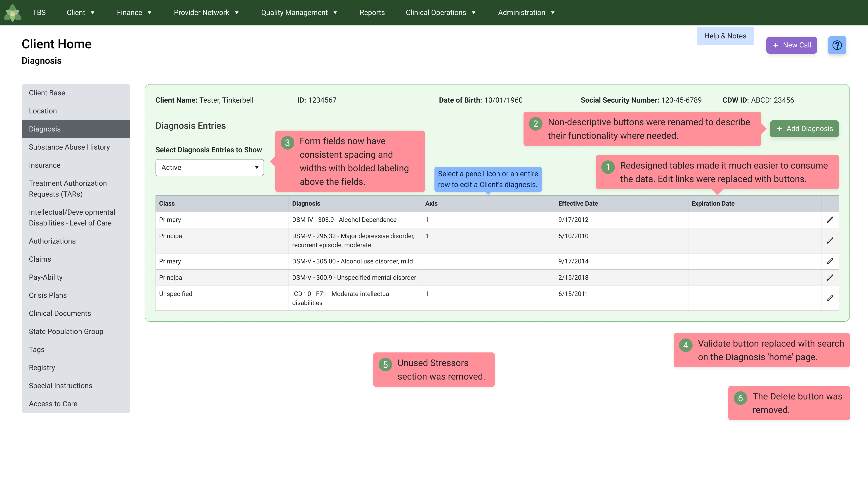Edit Unspecified mental disorder via pencil icon
This screenshot has width=868, height=488.
pyautogui.click(x=830, y=277)
